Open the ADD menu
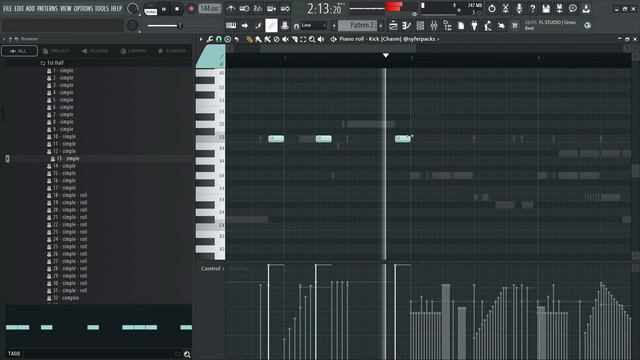640x360 pixels. (x=30, y=9)
